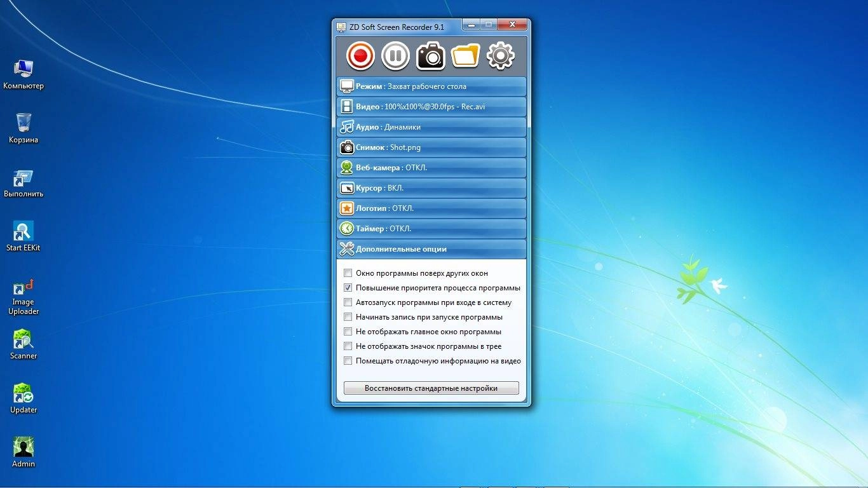Viewport: 868px width, 488px height.
Task: Click the clock icon beside Таймер
Action: 347,229
